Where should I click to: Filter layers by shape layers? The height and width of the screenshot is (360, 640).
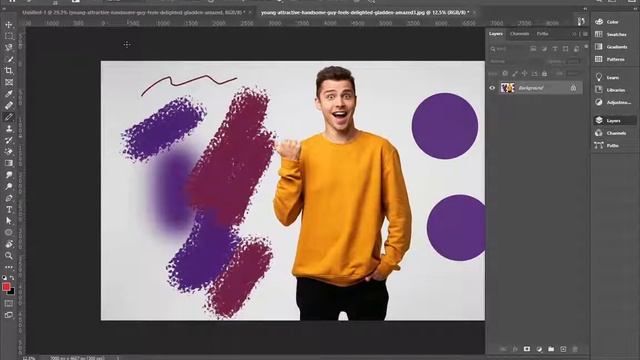tap(565, 49)
